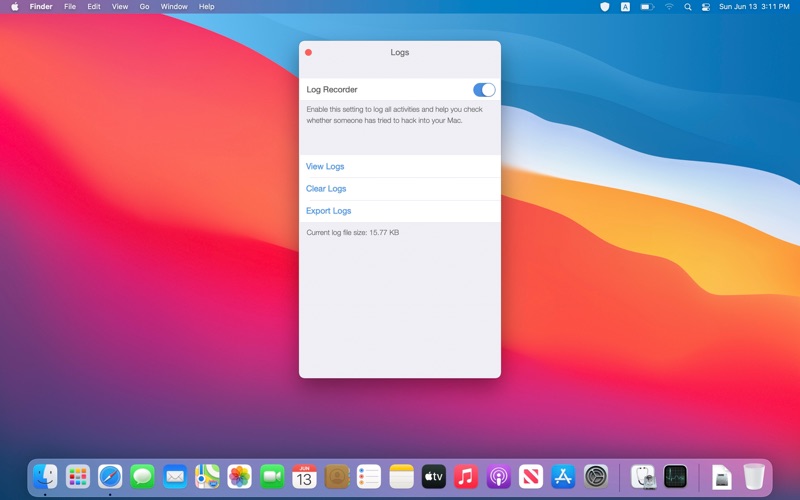Click the Wi-Fi status icon
800x500 pixels.
pos(669,7)
